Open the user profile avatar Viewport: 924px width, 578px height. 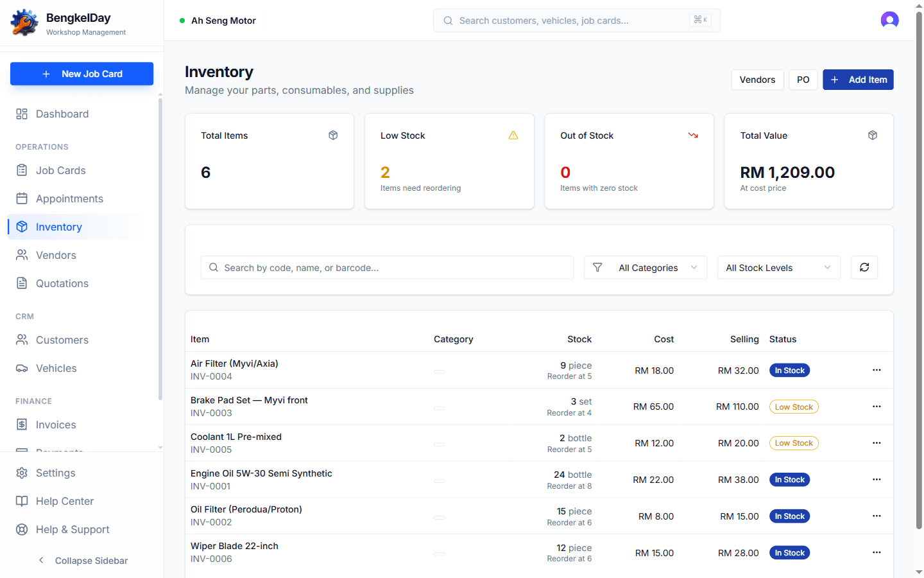coord(889,21)
